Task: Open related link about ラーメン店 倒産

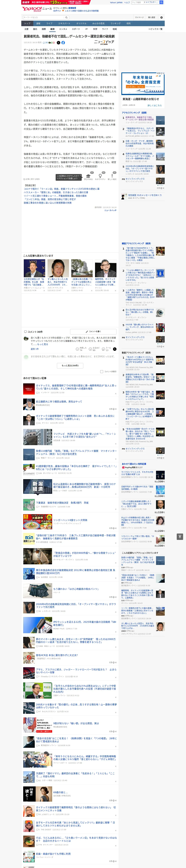Action: (61, 189)
